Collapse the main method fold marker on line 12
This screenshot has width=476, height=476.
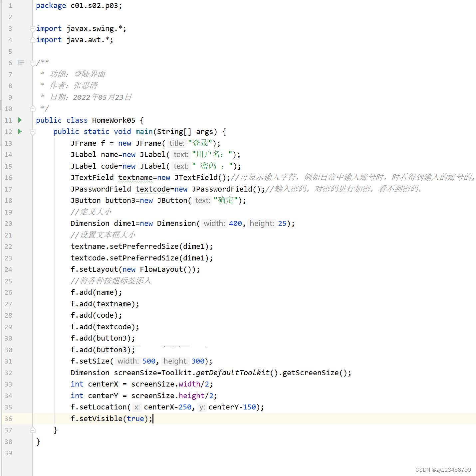tap(33, 132)
